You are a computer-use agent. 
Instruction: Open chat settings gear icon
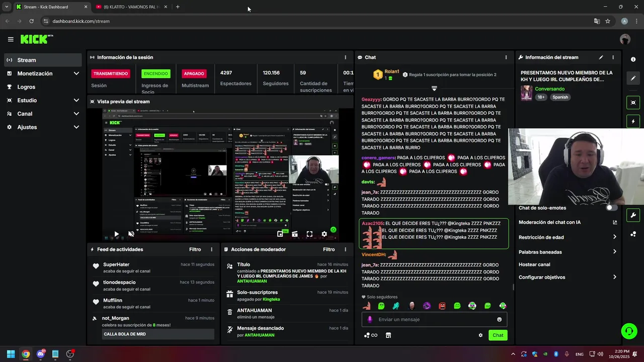(480, 335)
